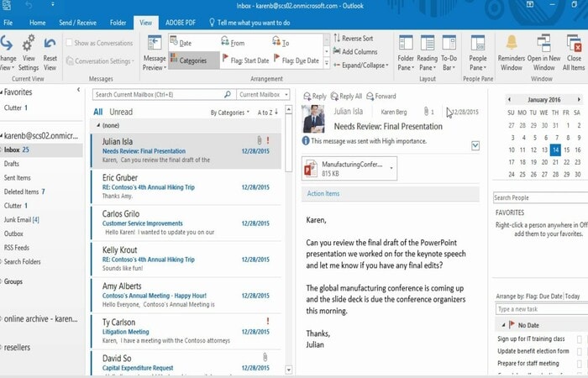Show Unread messages filter

click(121, 112)
